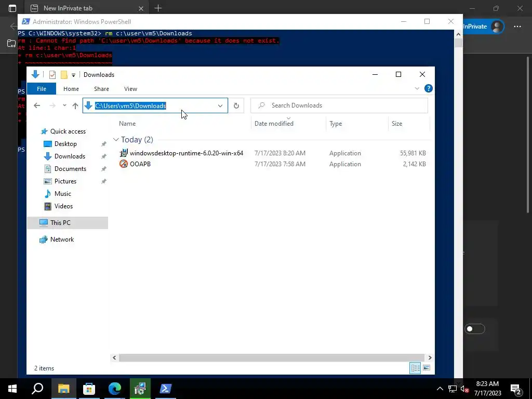Click the Properties checkmark icon in Explorer title bar
The height and width of the screenshot is (399, 532).
coord(52,75)
